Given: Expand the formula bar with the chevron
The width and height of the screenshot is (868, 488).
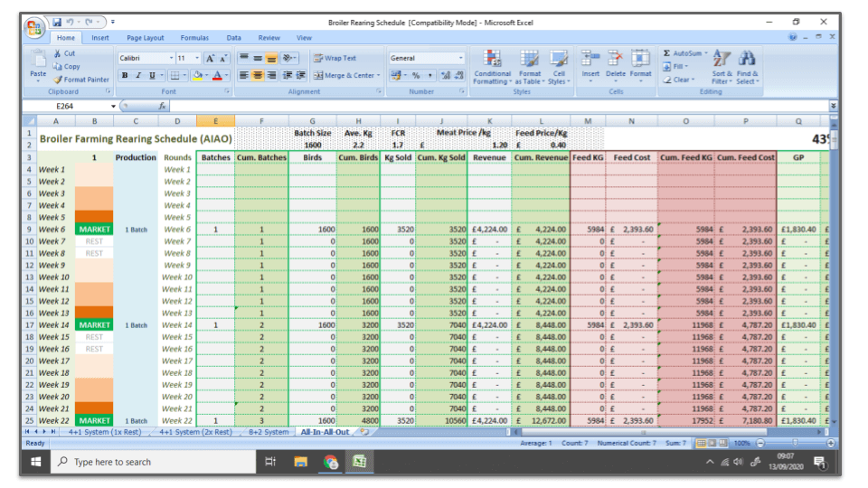Looking at the screenshot, I should [x=833, y=106].
